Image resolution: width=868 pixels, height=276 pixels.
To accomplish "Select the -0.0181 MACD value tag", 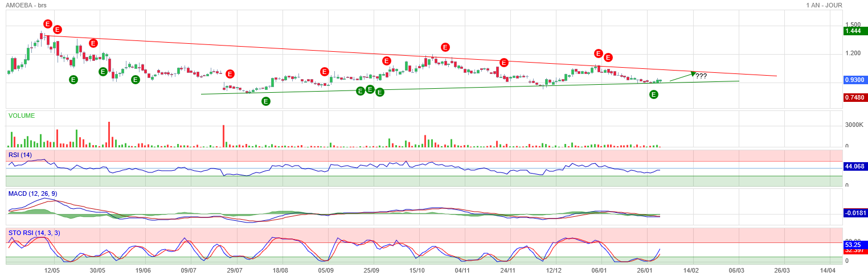I will [855, 213].
